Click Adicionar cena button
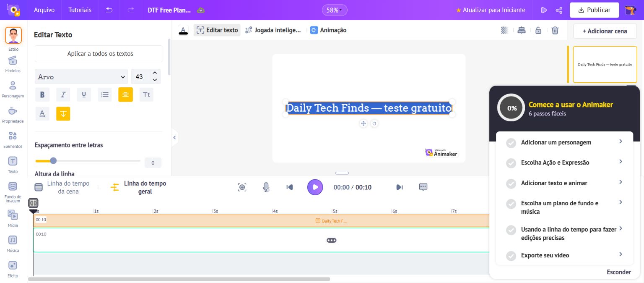The image size is (644, 283). pyautogui.click(x=605, y=31)
